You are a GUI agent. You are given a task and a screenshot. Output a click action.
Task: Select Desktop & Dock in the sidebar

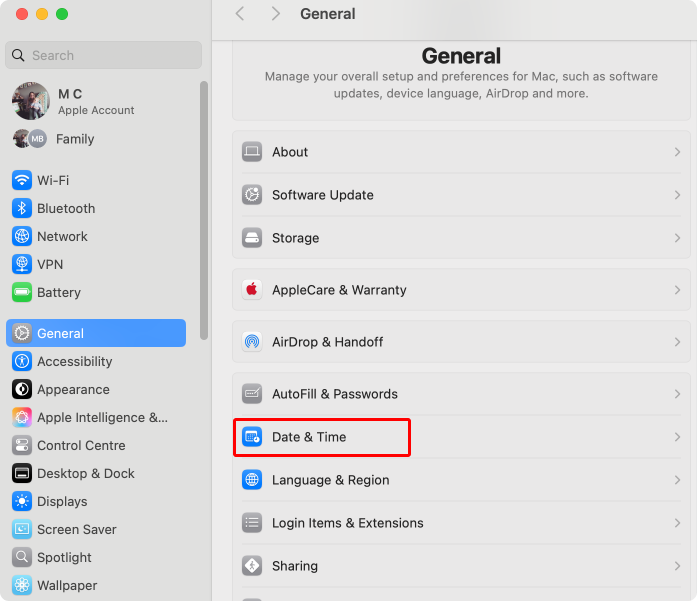click(x=96, y=473)
